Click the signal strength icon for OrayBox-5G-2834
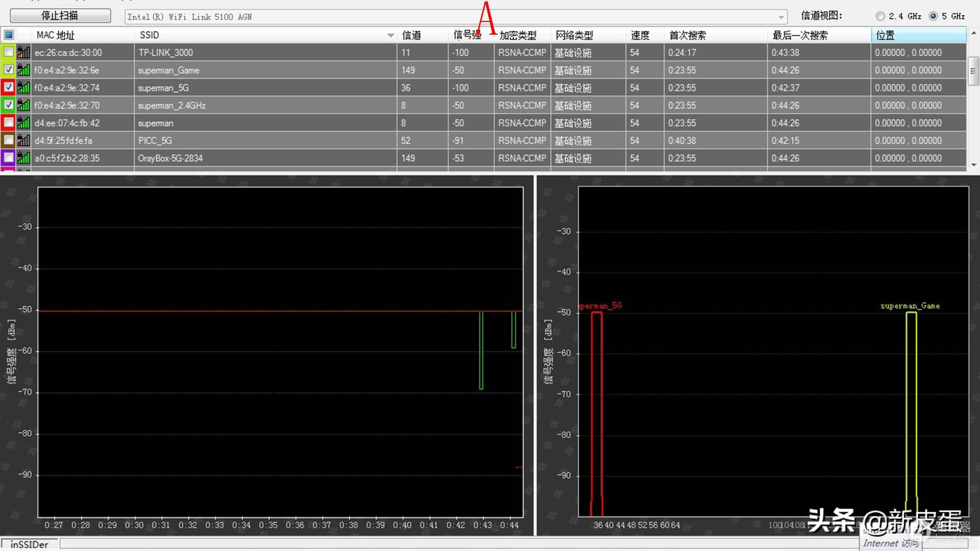Screen dimensions: 980x551 coord(23,158)
